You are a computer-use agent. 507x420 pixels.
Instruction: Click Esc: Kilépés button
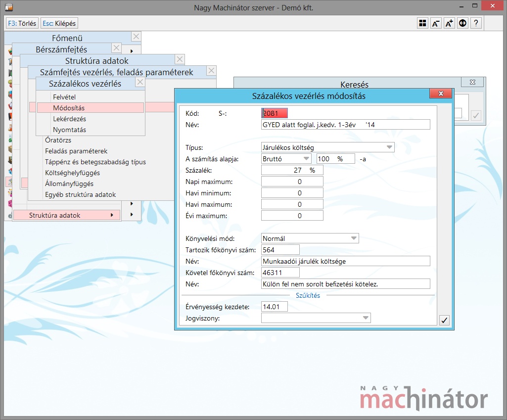59,23
